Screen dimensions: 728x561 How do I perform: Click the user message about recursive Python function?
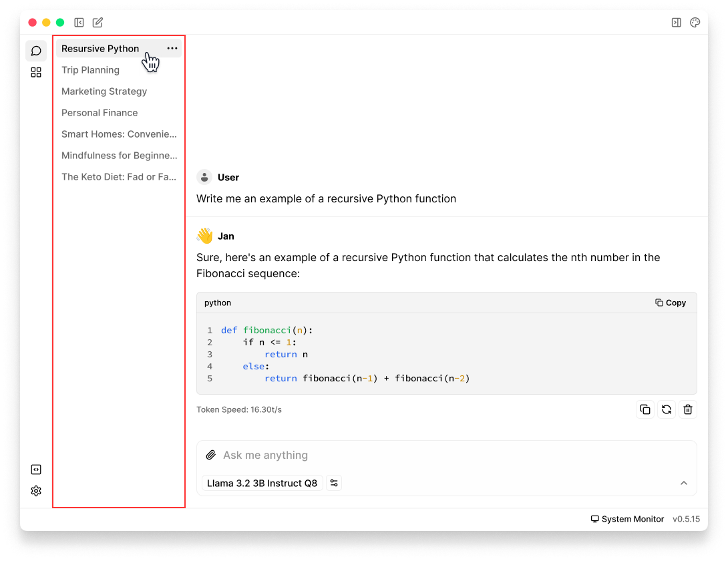pyautogui.click(x=327, y=199)
